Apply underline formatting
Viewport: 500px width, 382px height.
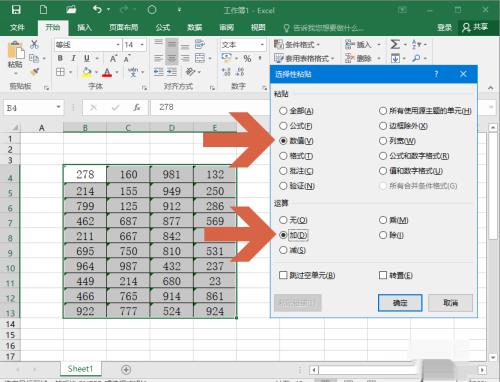[x=87, y=58]
